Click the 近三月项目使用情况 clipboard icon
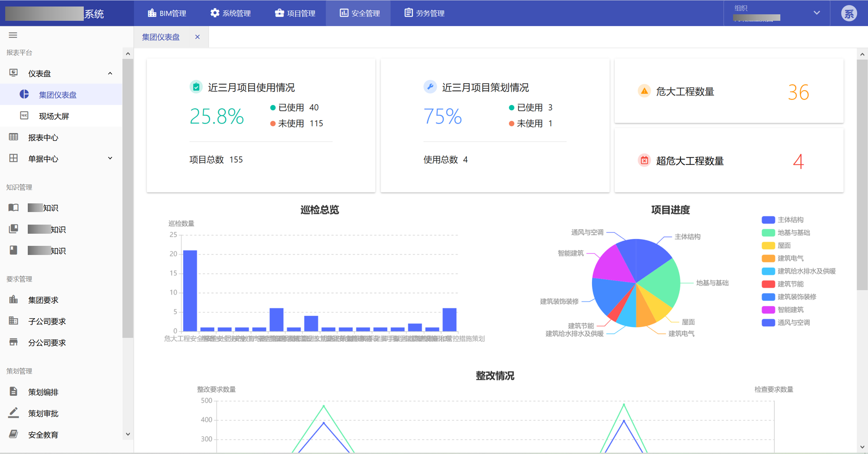 (196, 87)
